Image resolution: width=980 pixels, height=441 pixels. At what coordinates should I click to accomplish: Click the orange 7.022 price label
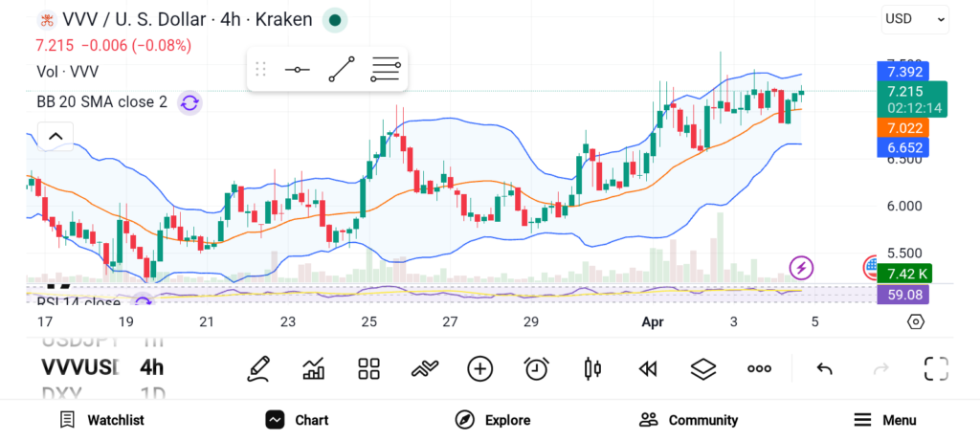[x=903, y=127]
